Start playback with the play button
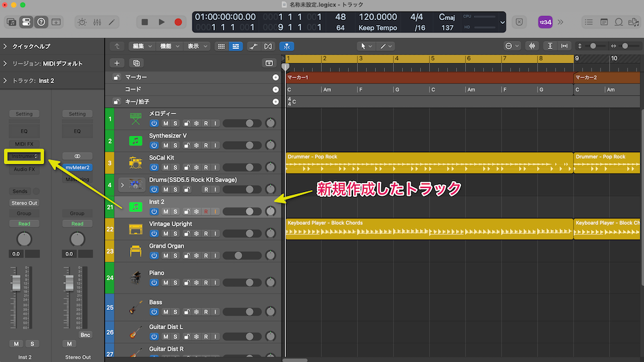 click(162, 22)
